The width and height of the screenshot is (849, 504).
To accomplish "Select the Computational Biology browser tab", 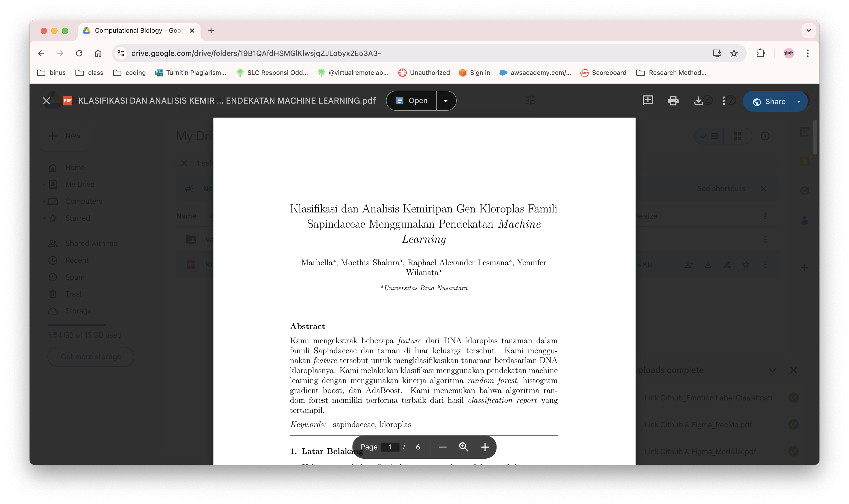I will (x=139, y=31).
